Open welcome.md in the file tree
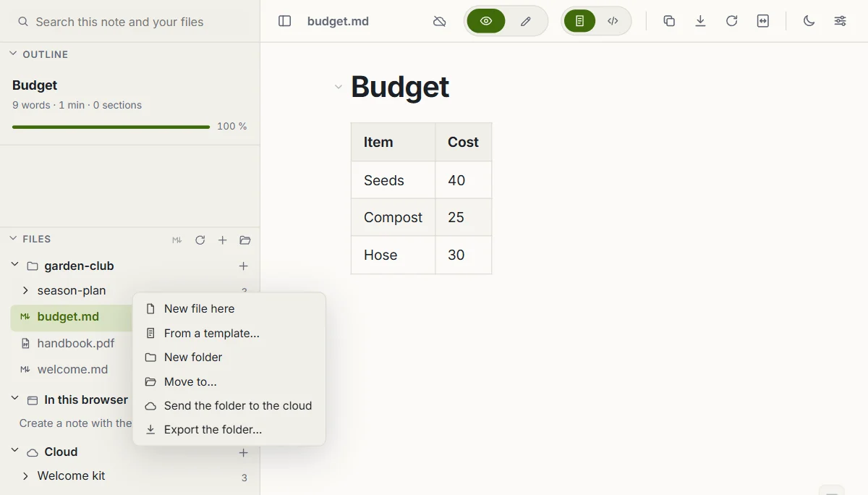This screenshot has width=868, height=495. [72, 369]
